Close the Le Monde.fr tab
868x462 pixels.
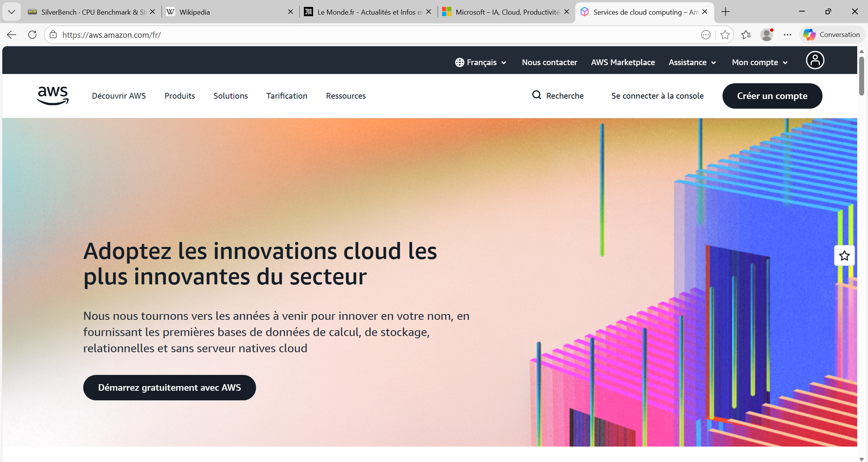tap(429, 12)
